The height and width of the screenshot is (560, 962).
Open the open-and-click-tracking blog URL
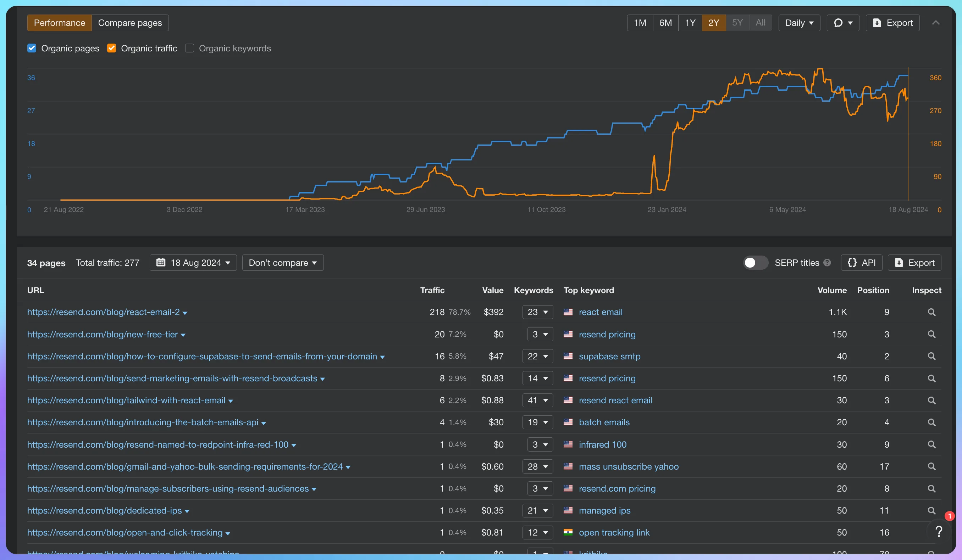coord(125,533)
